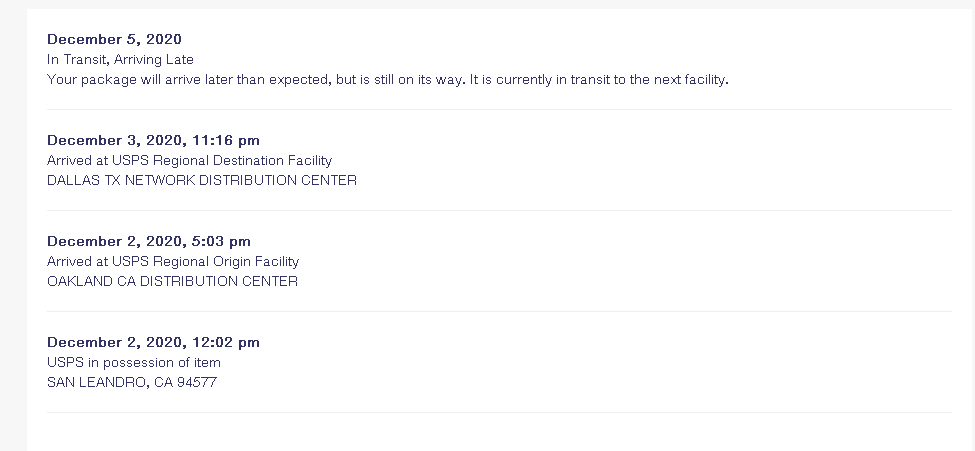Click the divider line below the San Leandro entry
The height and width of the screenshot is (451, 975).
tap(499, 413)
